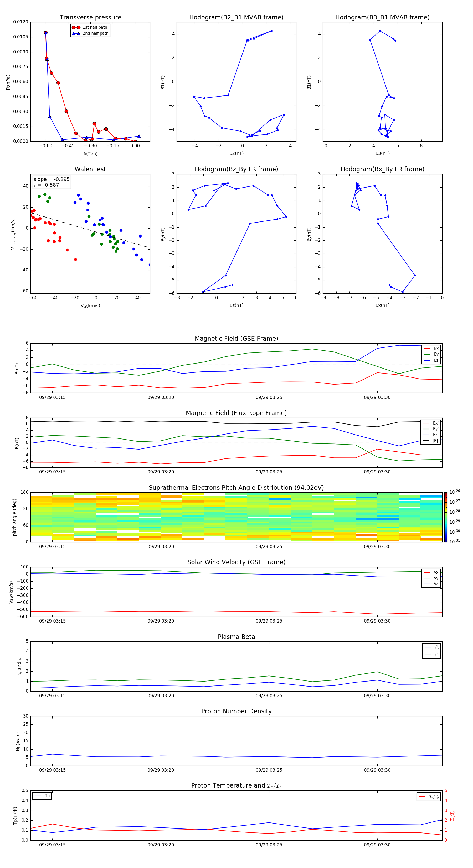Click the 'pitch angle (deg)' axis label
The image size is (473, 868).
pyautogui.click(x=15, y=517)
